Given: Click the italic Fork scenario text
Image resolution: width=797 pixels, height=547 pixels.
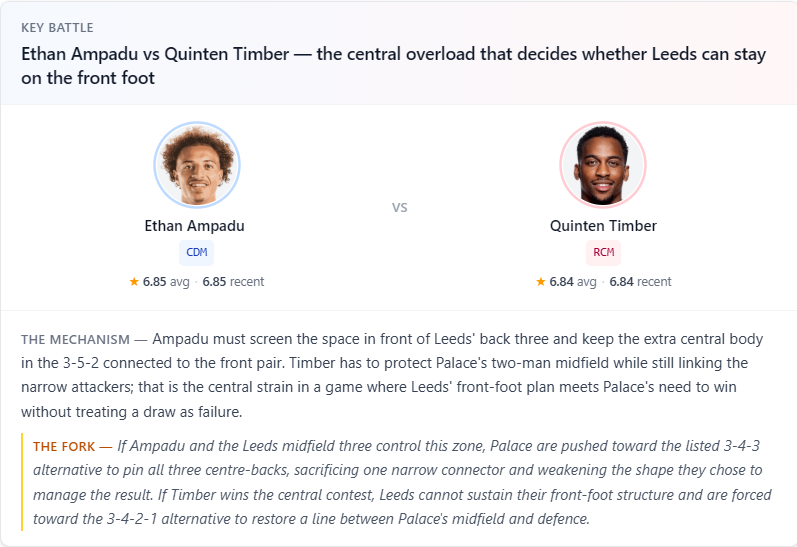Looking at the screenshot, I should [x=402, y=482].
